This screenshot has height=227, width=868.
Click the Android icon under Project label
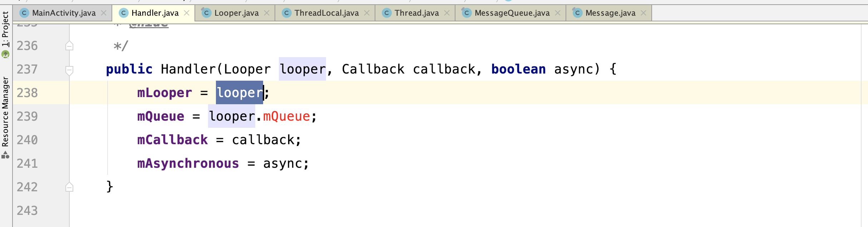click(x=5, y=54)
